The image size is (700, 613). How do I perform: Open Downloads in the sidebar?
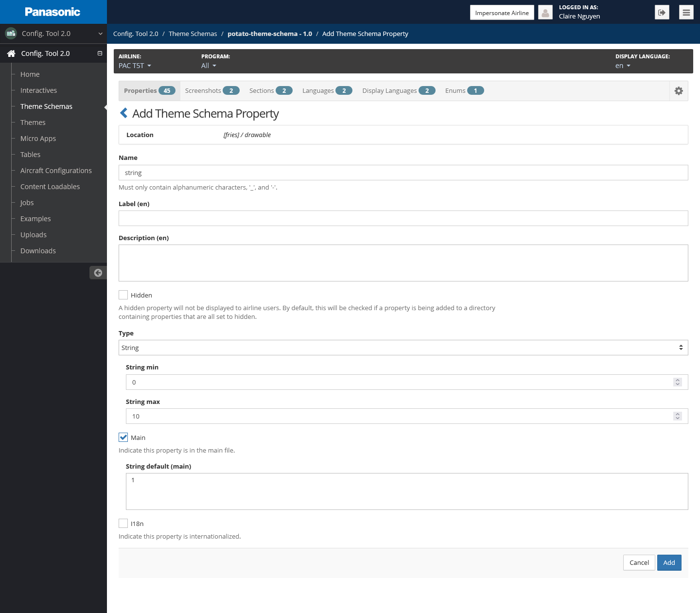point(38,251)
